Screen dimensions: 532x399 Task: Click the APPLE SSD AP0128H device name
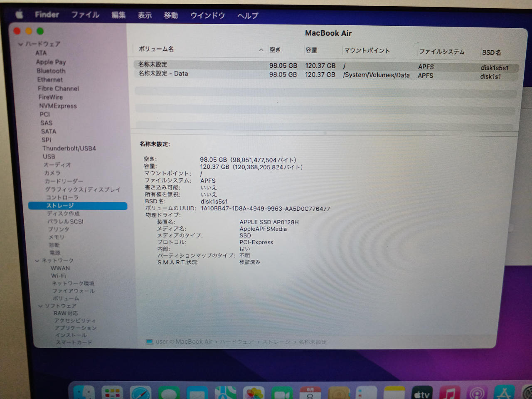coord(269,222)
